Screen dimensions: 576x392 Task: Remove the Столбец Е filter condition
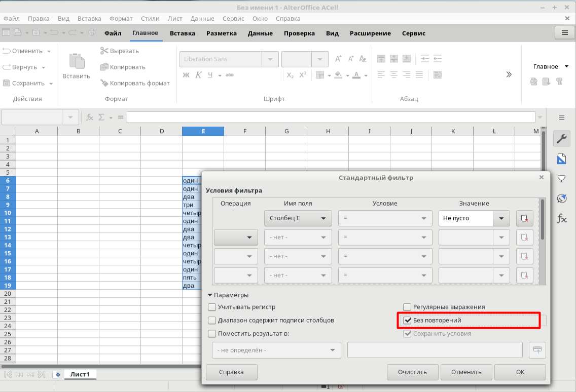pos(525,218)
